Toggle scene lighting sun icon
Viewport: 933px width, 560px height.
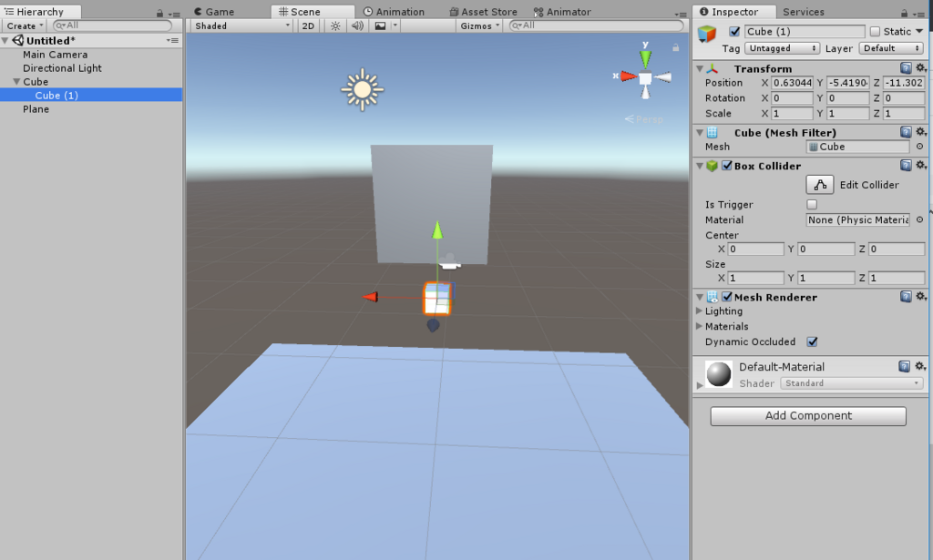(x=335, y=25)
